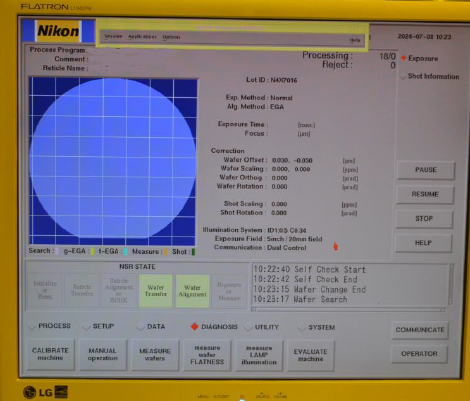Select the SETUP mode radio
The height and width of the screenshot is (401, 470).
tap(86, 327)
